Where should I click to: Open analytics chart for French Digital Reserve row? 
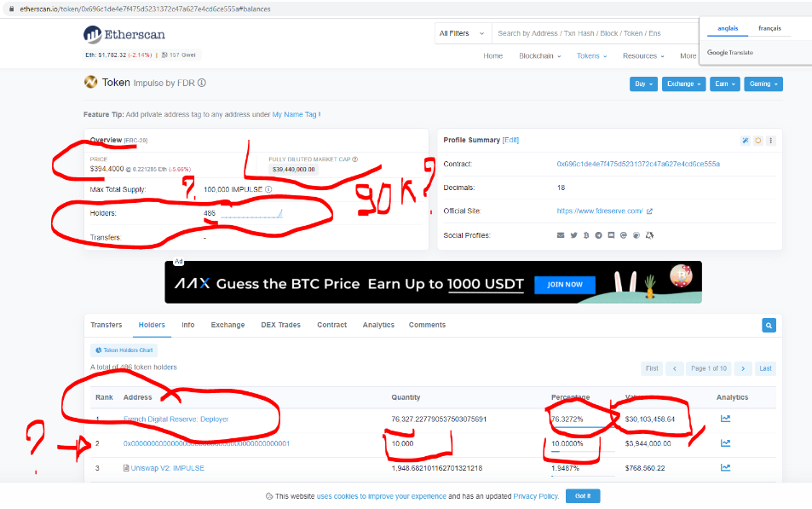click(x=726, y=419)
